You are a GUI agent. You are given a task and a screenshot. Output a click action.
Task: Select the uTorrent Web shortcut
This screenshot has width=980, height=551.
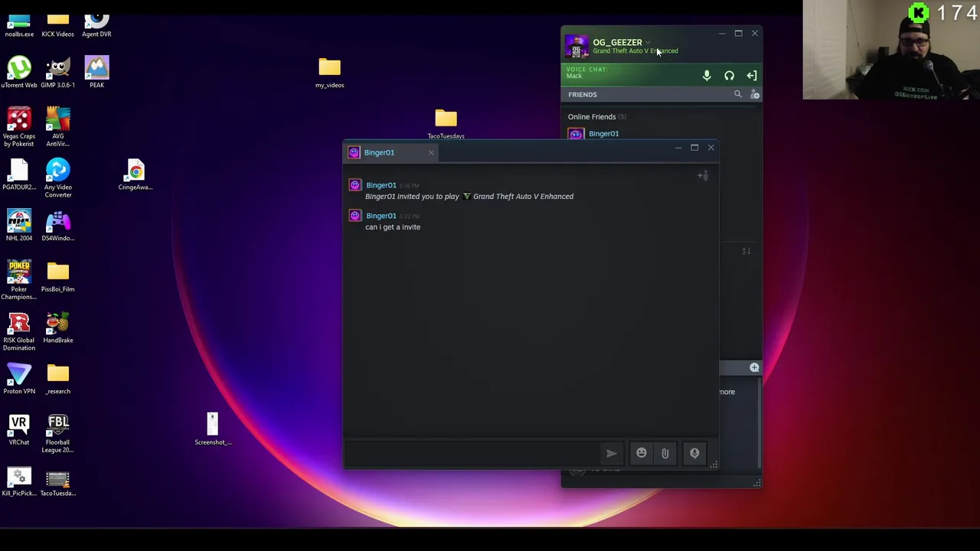[x=19, y=73]
